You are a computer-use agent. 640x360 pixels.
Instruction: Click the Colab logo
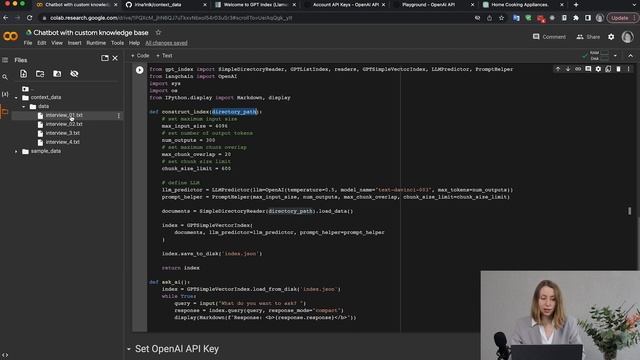click(x=10, y=36)
